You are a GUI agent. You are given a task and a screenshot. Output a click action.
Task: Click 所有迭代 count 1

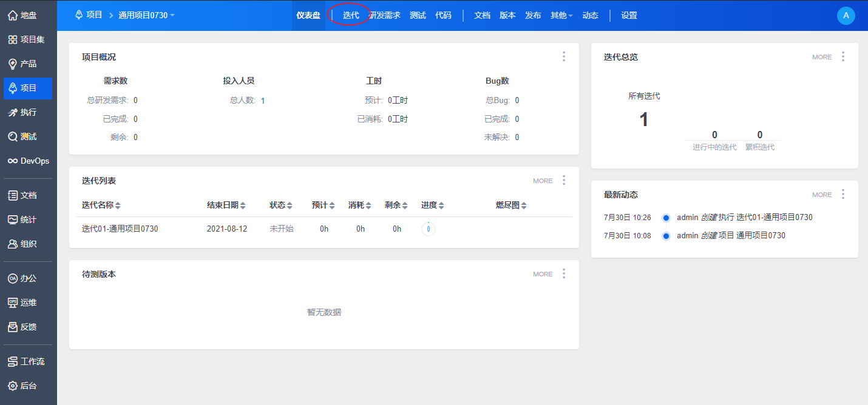644,119
